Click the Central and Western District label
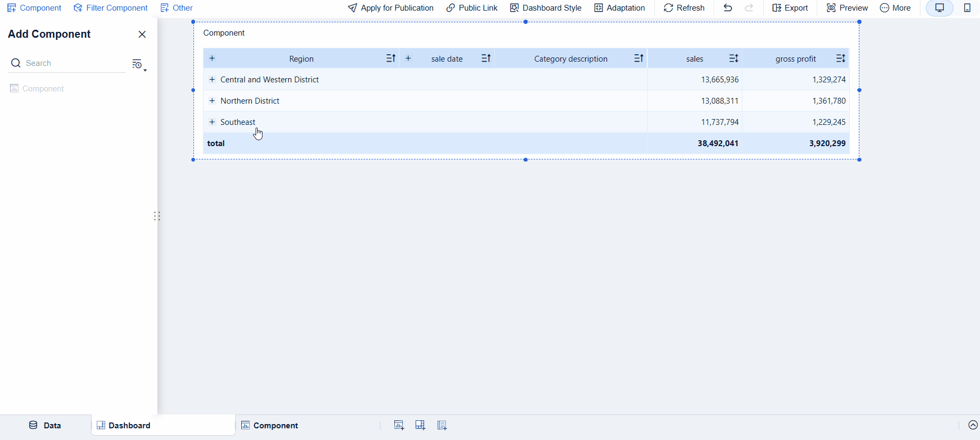Screen dimensions: 980x440 [x=269, y=80]
